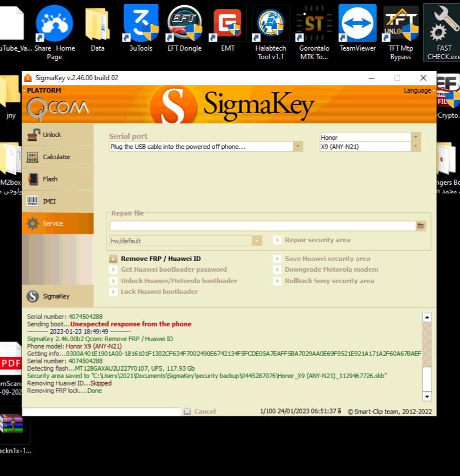This screenshot has height=476, width=460.
Task: Switch to the IMEI section
Action: (x=57, y=201)
